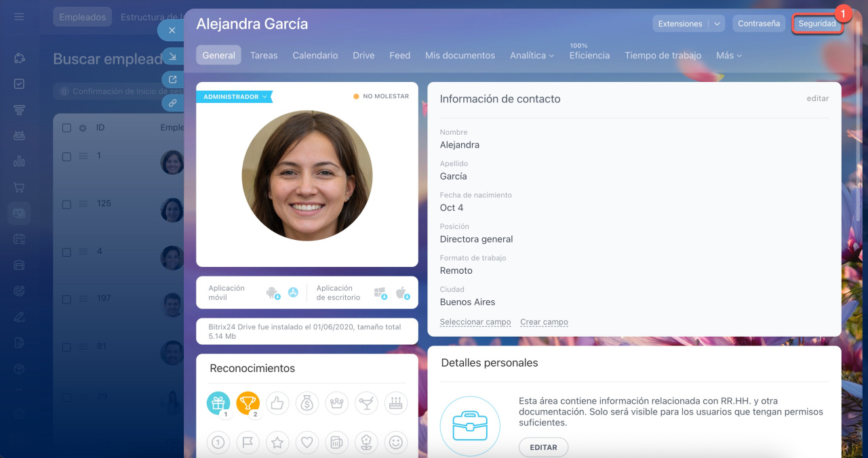The width and height of the screenshot is (868, 458).
Task: Open profile in new window icon
Action: [172, 79]
